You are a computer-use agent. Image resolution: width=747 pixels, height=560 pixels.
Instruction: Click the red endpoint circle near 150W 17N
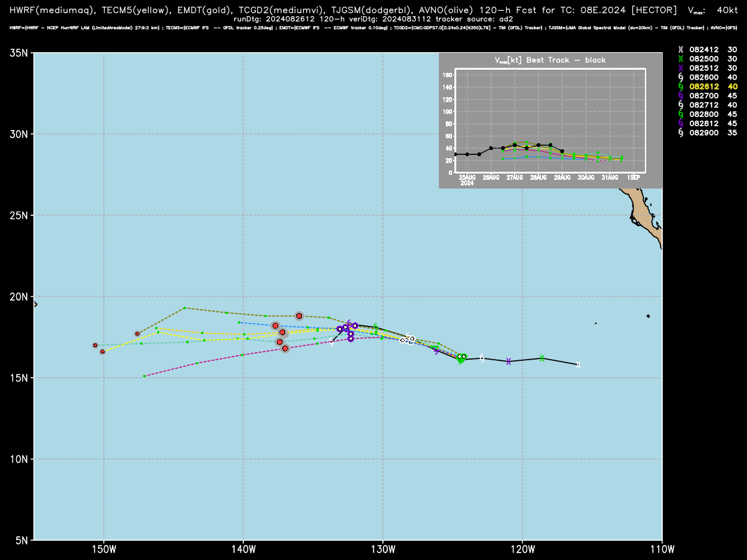95,345
